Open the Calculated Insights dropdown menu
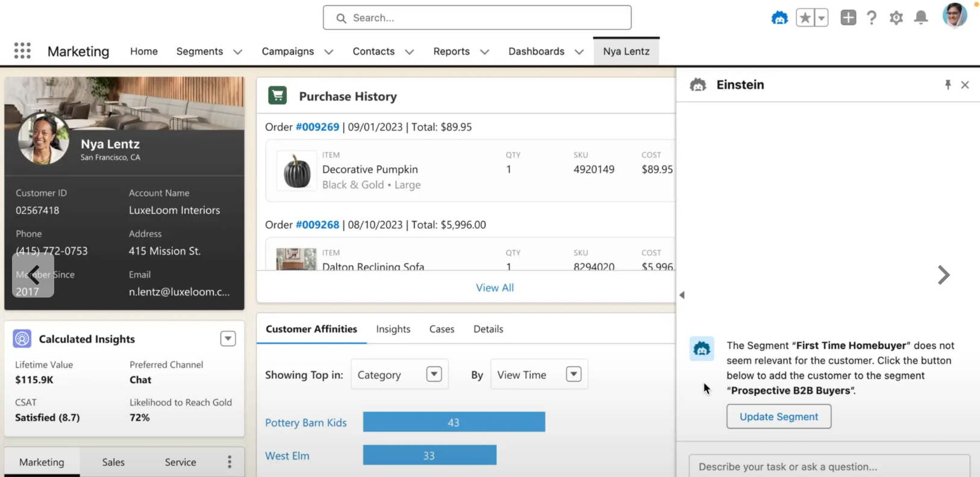 click(228, 338)
